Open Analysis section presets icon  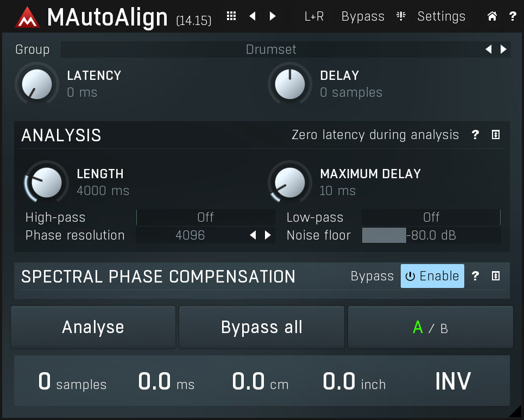pyautogui.click(x=496, y=135)
